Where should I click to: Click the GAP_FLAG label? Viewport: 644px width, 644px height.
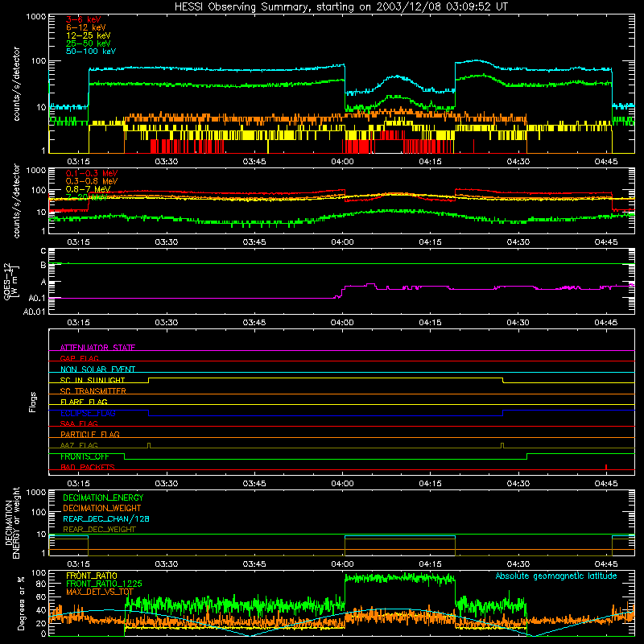79,358
